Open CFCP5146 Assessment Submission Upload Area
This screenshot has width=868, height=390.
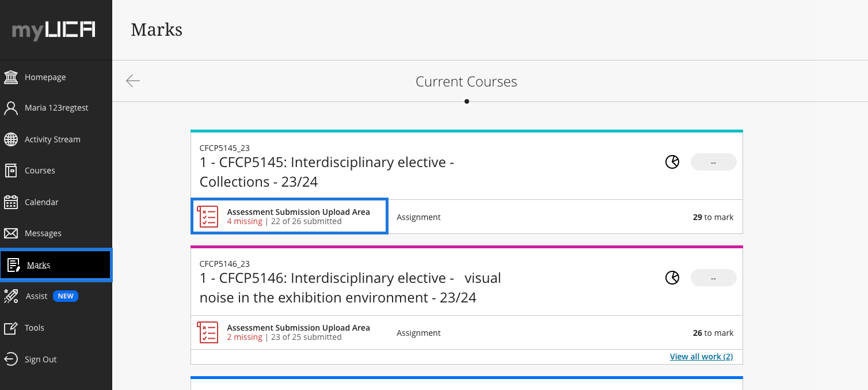pyautogui.click(x=298, y=328)
